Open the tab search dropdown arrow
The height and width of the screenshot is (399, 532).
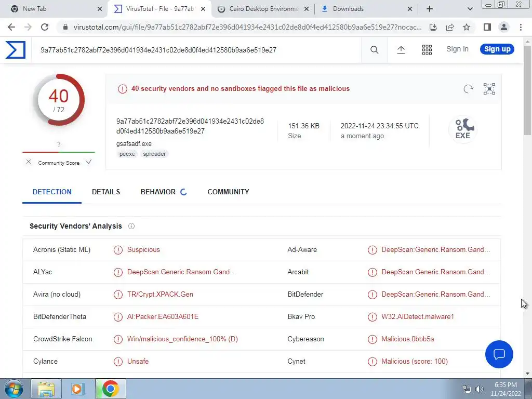(x=470, y=9)
